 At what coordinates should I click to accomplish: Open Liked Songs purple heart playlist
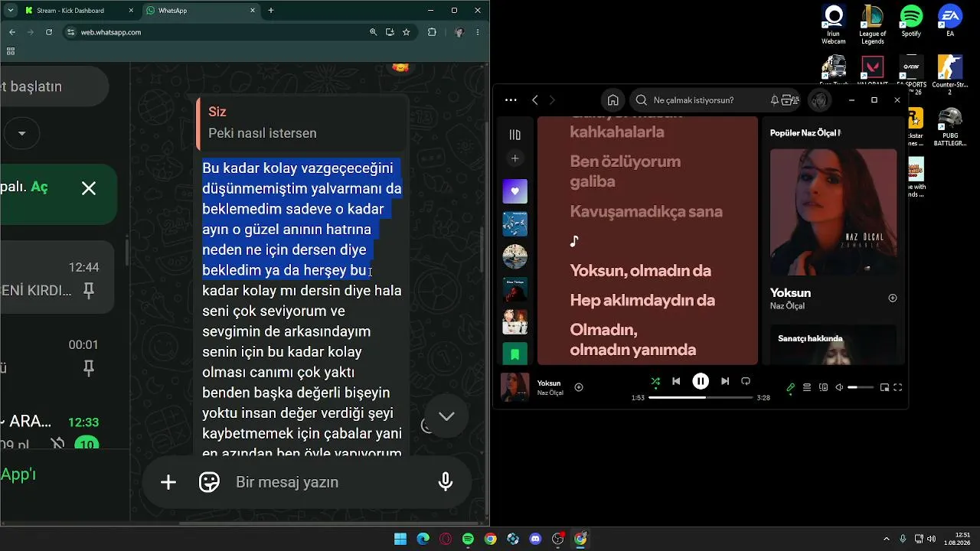click(x=514, y=191)
